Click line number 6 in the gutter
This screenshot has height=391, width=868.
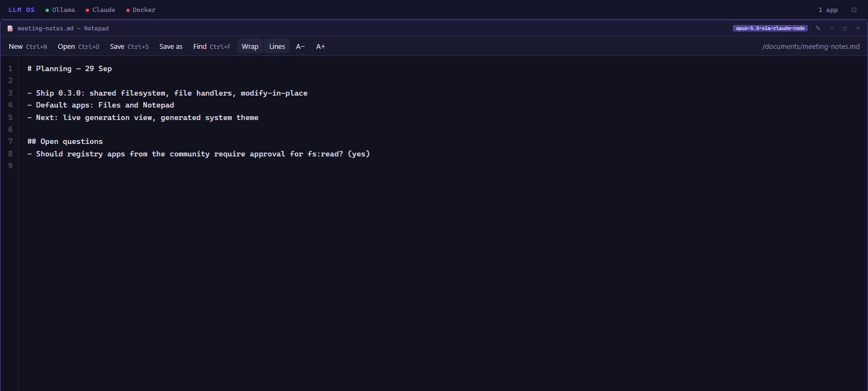coord(10,130)
